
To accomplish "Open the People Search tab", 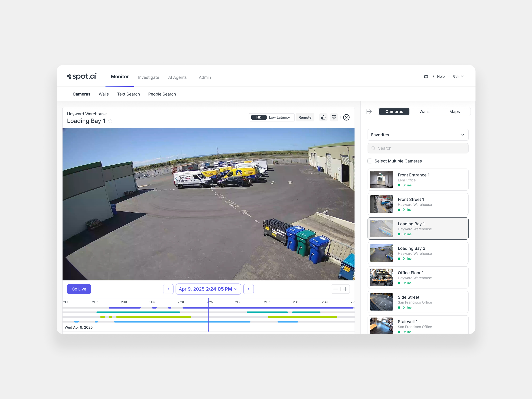I will tap(162, 94).
